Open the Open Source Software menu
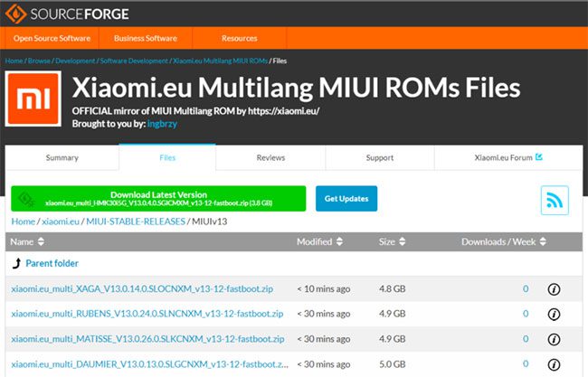The width and height of the screenshot is (588, 377). (52, 38)
